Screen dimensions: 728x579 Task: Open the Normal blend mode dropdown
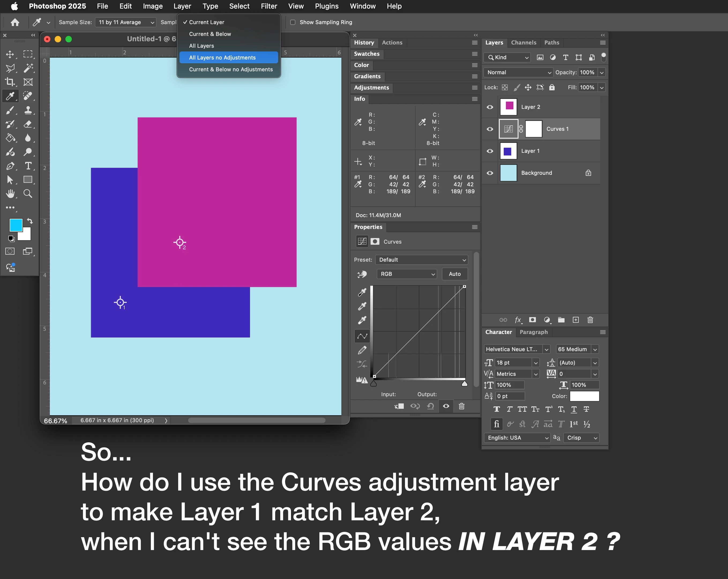pos(518,72)
